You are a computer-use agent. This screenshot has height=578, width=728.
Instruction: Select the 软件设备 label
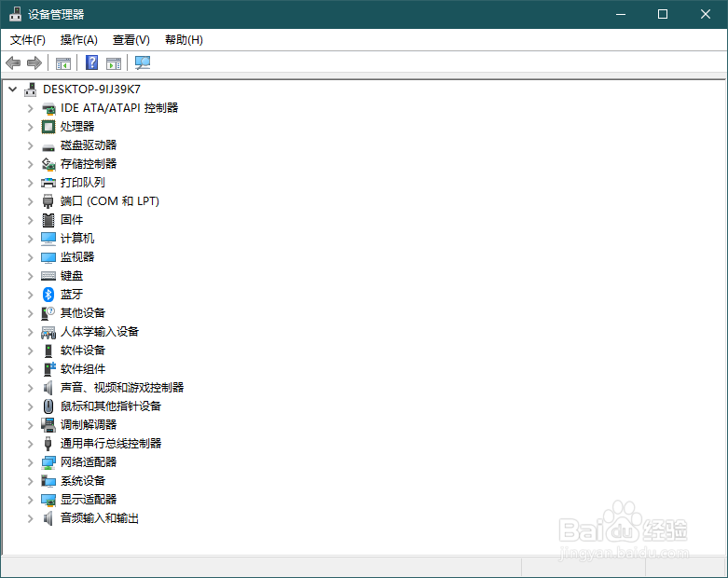point(83,350)
